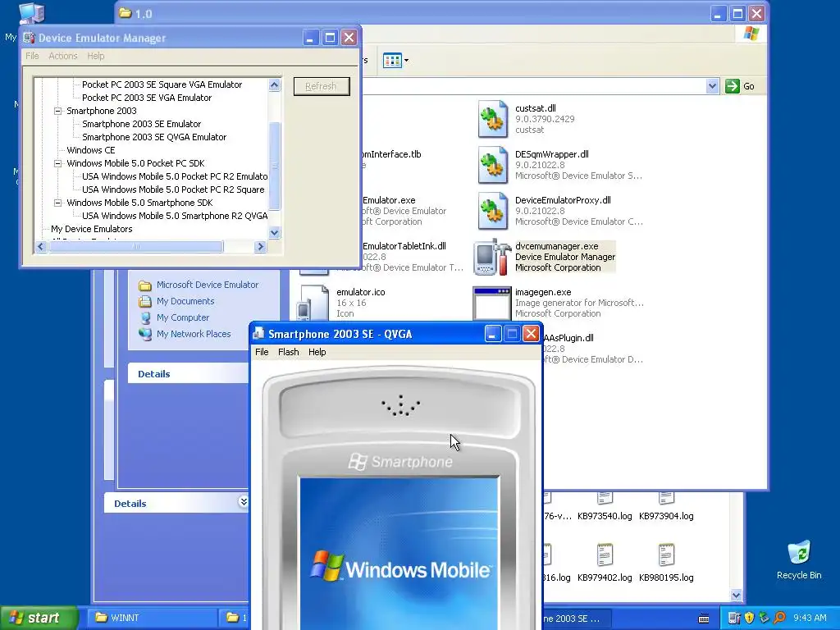This screenshot has width=840, height=630.
Task: Open the Explorer address bar dropdown
Action: click(x=712, y=85)
